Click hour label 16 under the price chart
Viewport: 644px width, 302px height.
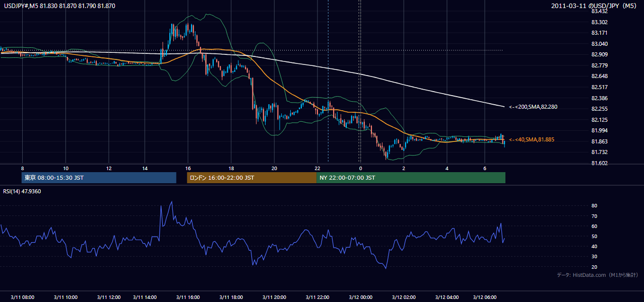pos(188,168)
